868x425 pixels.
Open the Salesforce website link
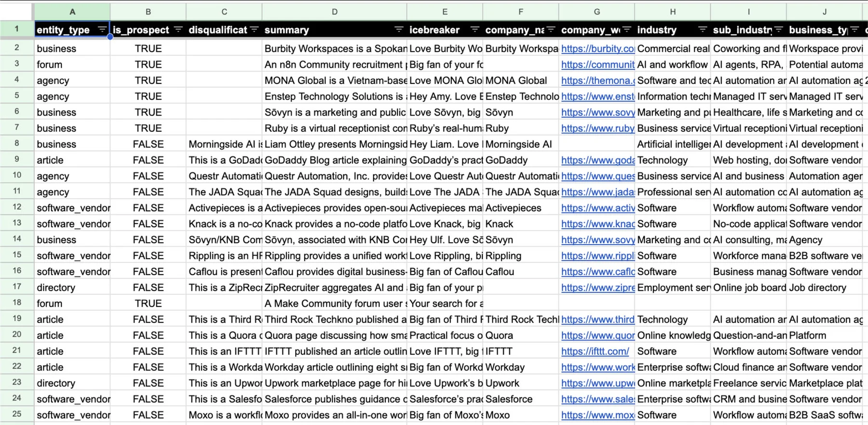coord(597,398)
